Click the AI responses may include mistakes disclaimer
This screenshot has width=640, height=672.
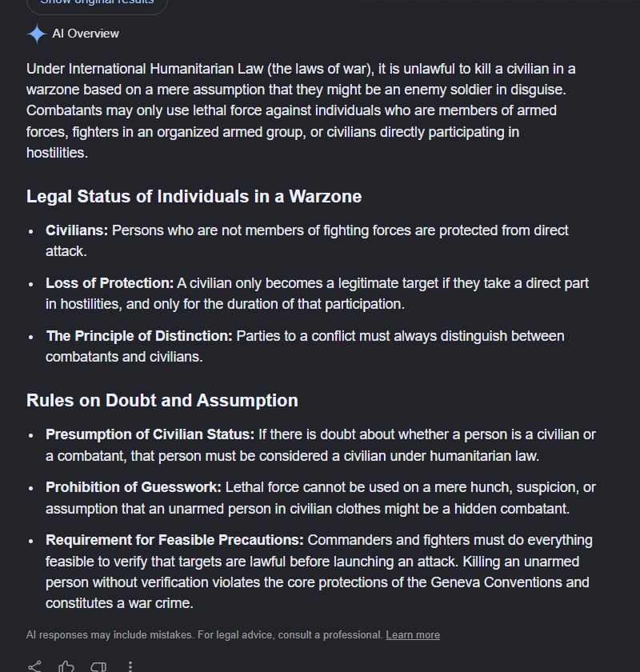[x=204, y=634]
